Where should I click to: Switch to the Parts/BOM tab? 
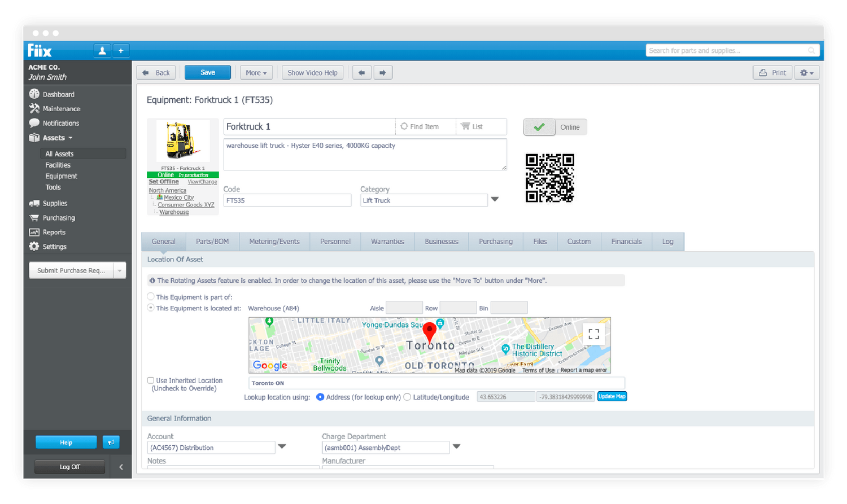(x=212, y=241)
